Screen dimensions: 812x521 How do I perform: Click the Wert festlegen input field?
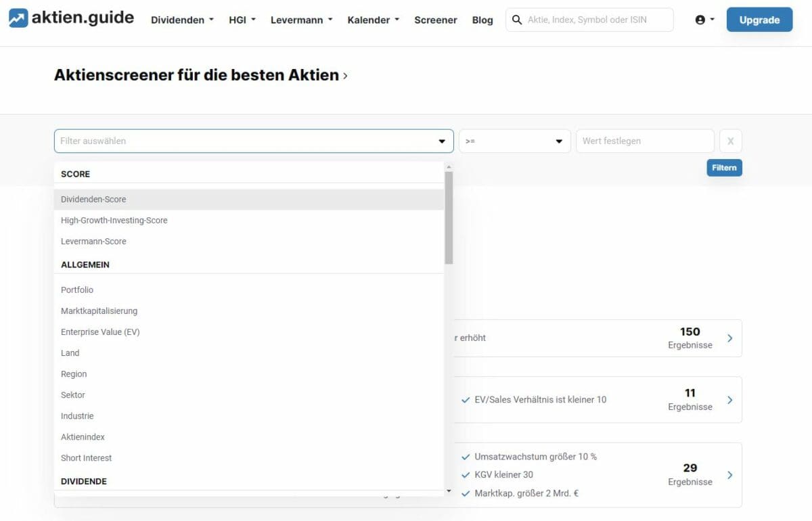point(643,141)
